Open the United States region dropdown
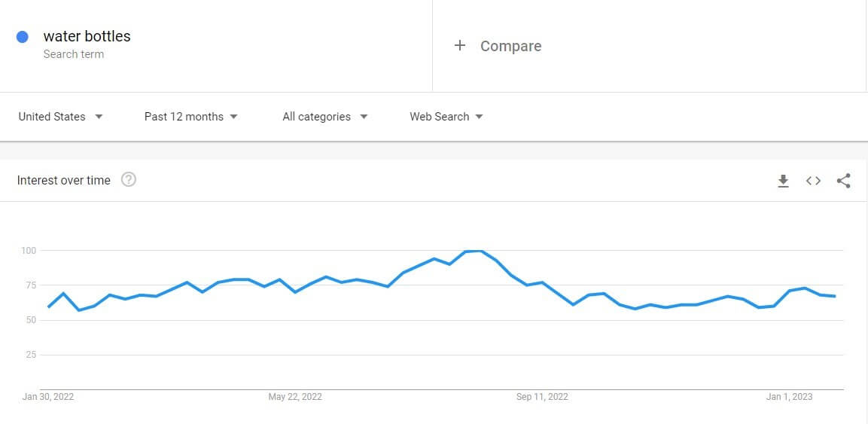This screenshot has height=424, width=868. (60, 117)
